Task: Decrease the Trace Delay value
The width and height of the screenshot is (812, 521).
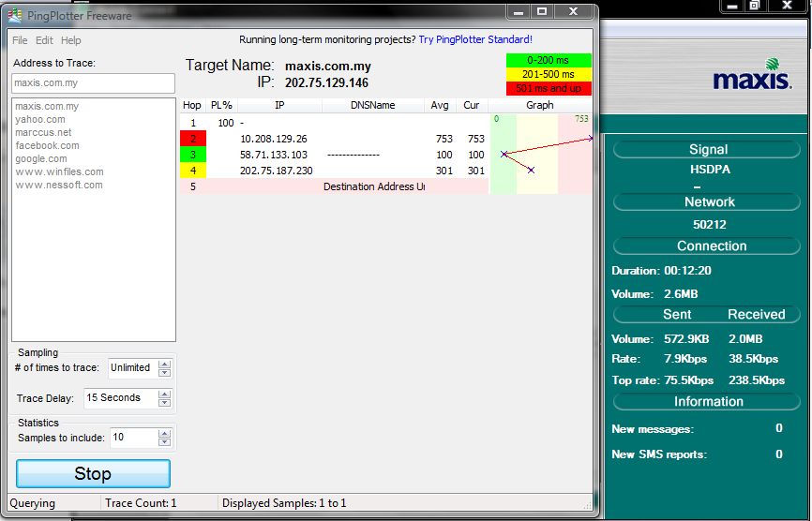Action: tap(165, 403)
